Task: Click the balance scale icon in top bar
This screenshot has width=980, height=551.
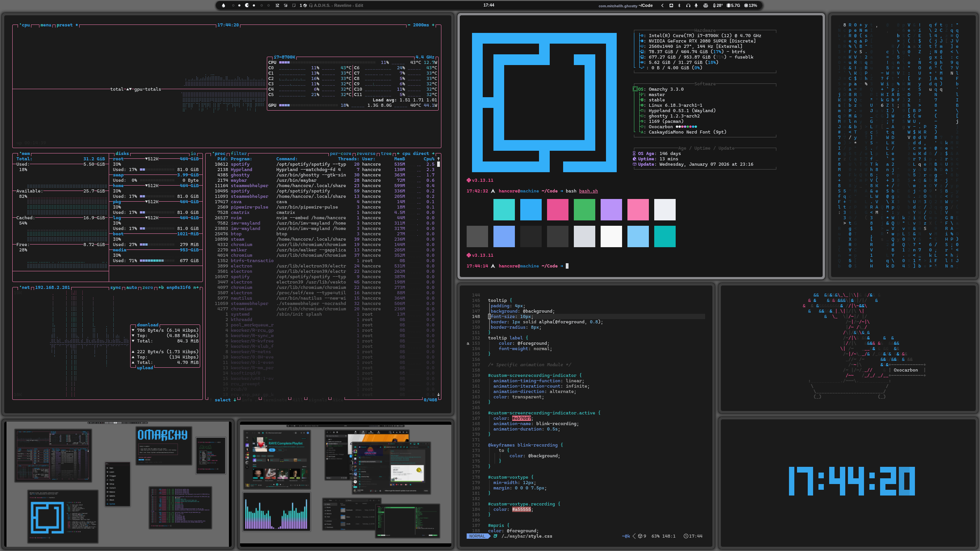Action: [706, 5]
